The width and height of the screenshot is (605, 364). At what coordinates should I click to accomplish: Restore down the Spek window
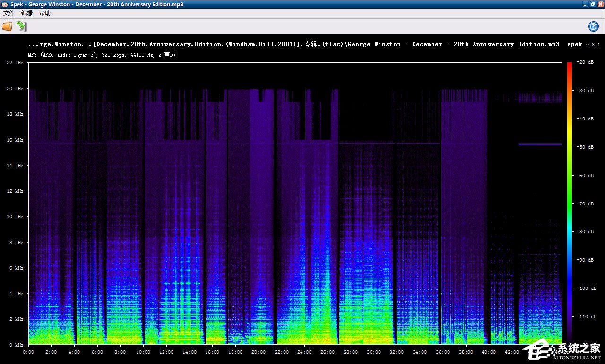pos(593,4)
